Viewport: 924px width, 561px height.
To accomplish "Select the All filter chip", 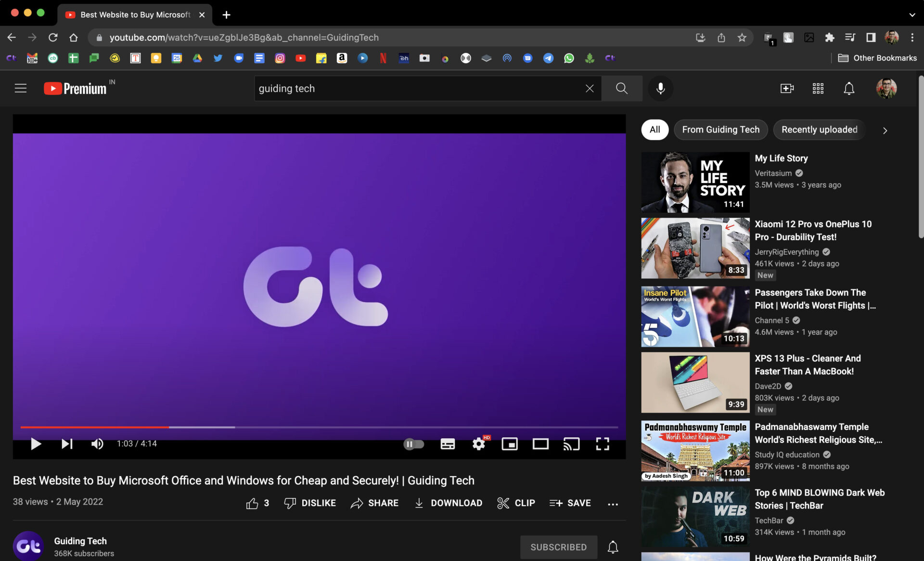I will coord(654,130).
